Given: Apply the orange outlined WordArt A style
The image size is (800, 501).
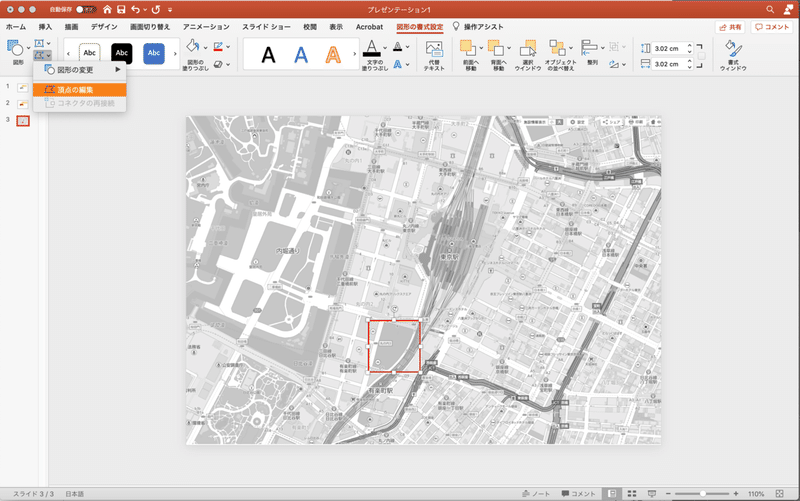Looking at the screenshot, I should (333, 54).
